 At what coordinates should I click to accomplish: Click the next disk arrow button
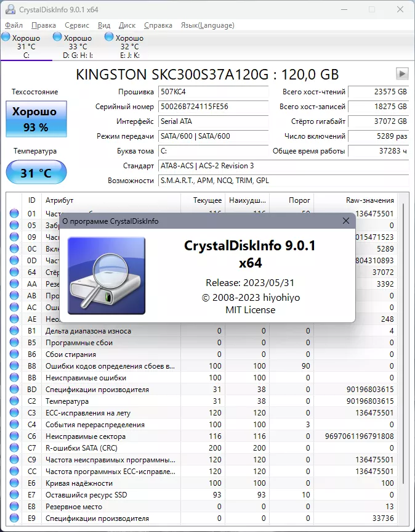[x=402, y=74]
